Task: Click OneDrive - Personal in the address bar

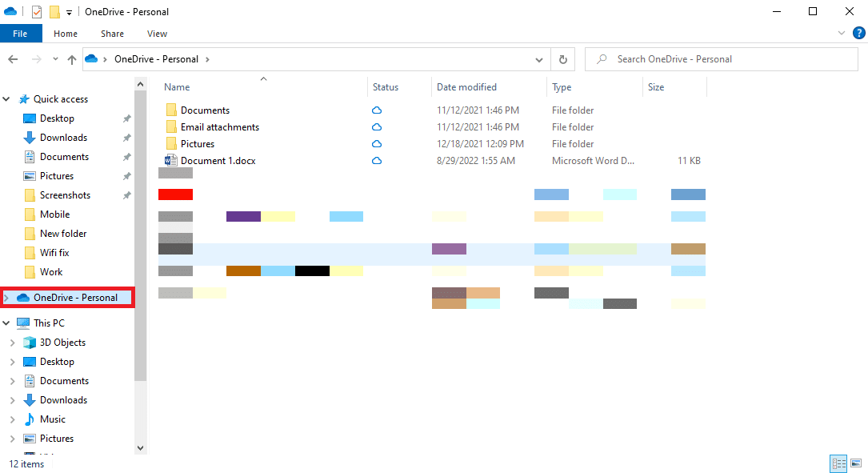Action: pyautogui.click(x=156, y=59)
